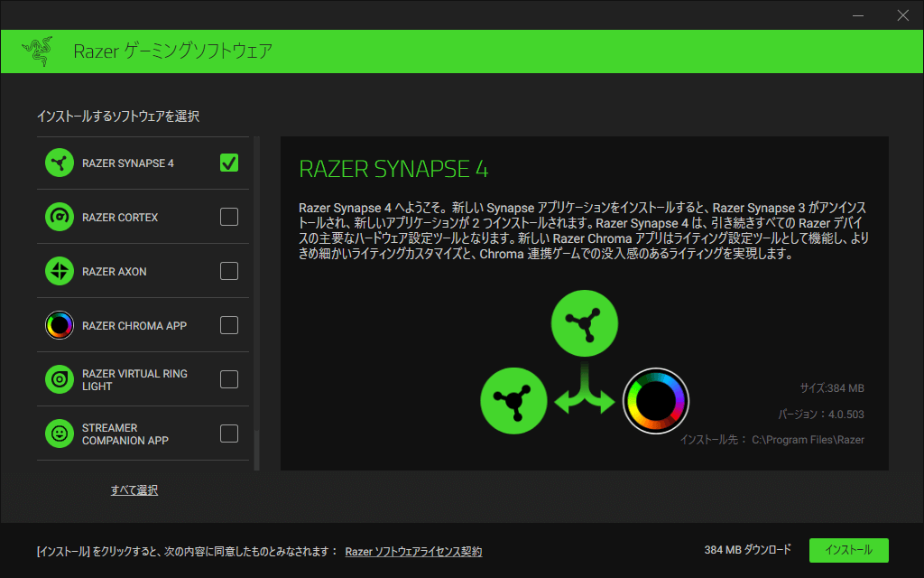The width and height of the screenshot is (924, 578).
Task: Click the Razer Axon icon
Action: click(x=60, y=271)
